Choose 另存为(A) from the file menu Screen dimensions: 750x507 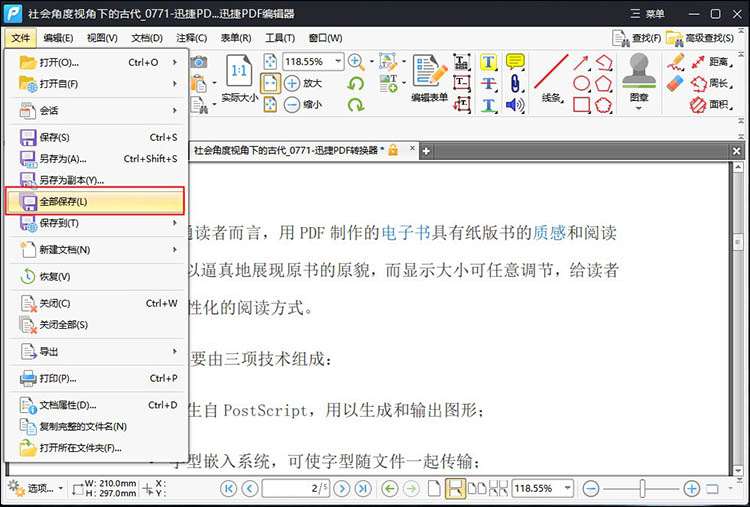(x=95, y=158)
